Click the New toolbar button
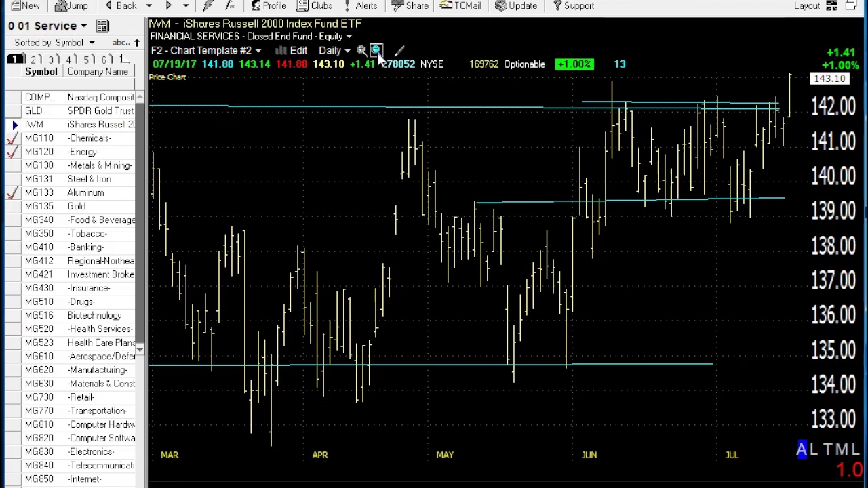Image resolution: width=868 pixels, height=488 pixels. [25, 6]
